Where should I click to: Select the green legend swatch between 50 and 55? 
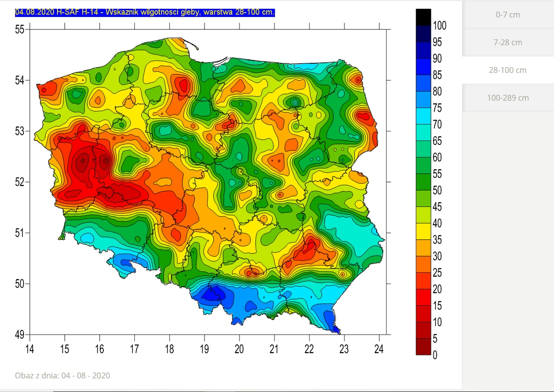click(423, 182)
